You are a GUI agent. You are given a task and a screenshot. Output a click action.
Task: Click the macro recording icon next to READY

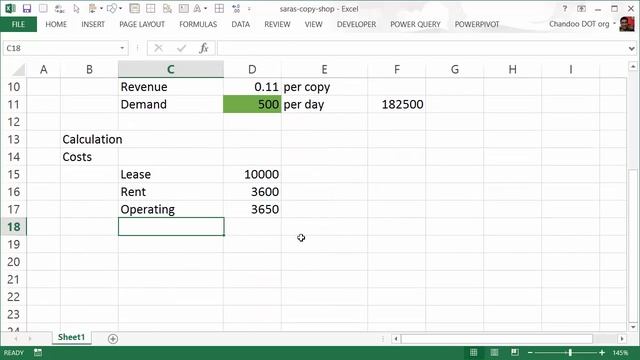point(38,352)
